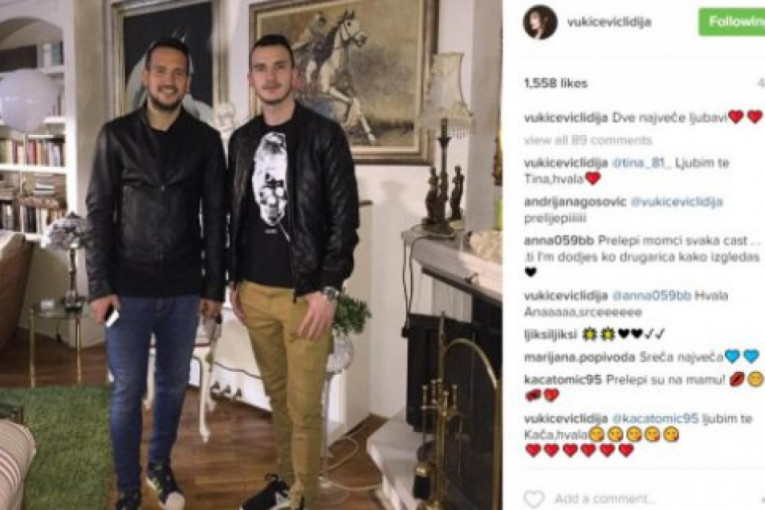Open vukiceviclidija profile avatar picture
765x510 pixels.
[x=540, y=22]
